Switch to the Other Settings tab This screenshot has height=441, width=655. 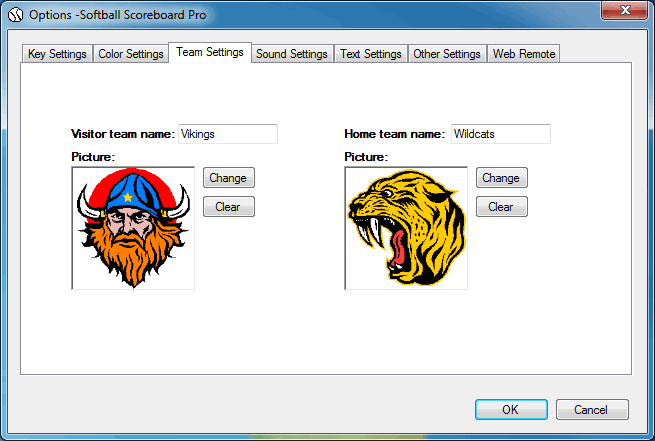coord(447,54)
